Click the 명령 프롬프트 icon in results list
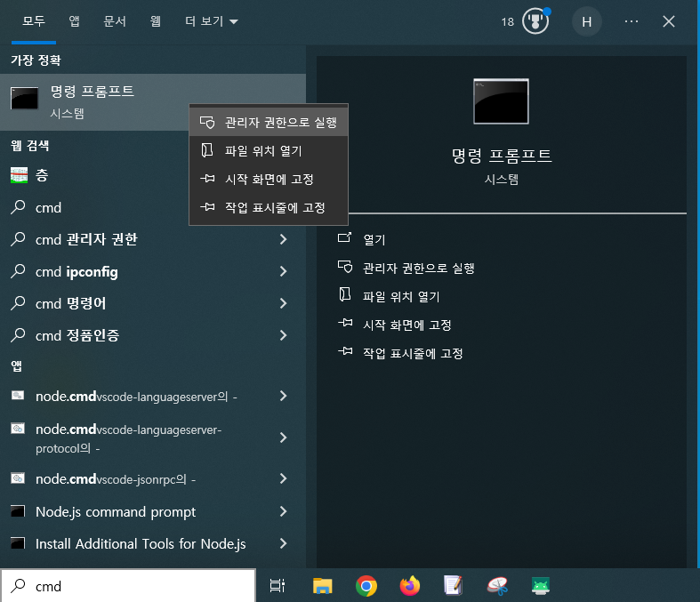This screenshot has width=700, height=602. point(24,98)
